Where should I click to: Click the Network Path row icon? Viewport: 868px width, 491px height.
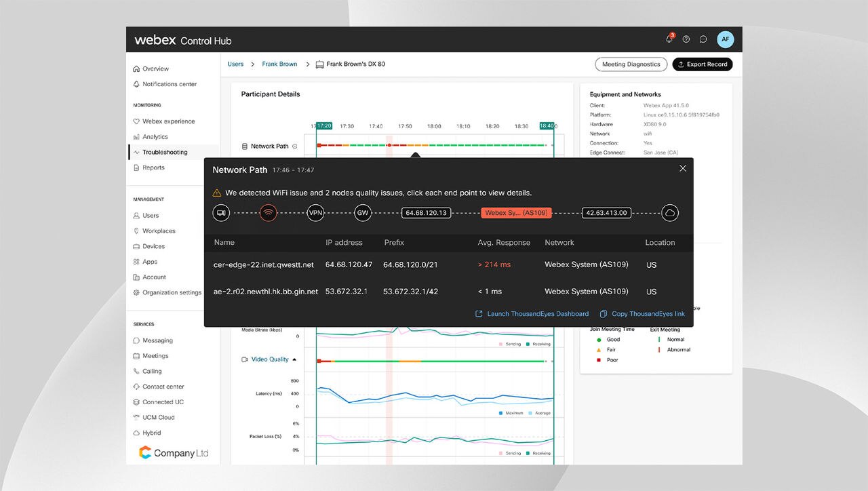[245, 146]
